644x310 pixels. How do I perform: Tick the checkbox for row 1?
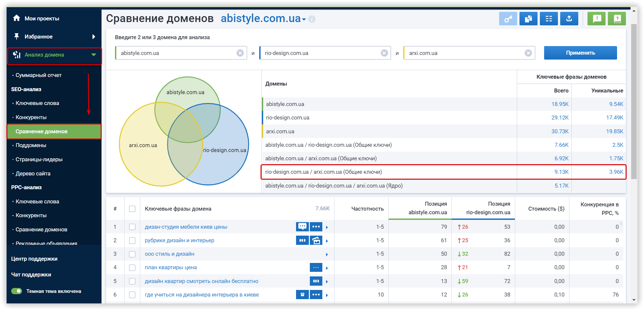pos(132,227)
